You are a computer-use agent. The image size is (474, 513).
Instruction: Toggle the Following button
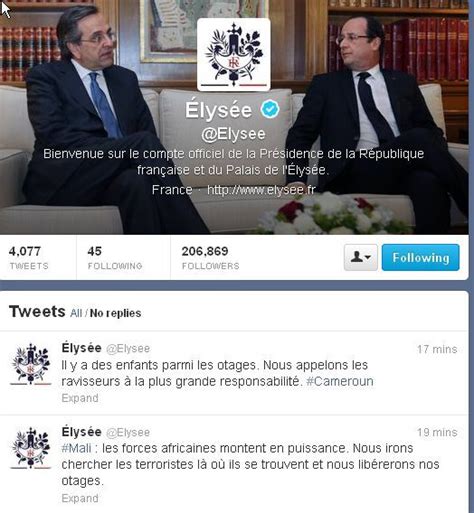pos(421,257)
